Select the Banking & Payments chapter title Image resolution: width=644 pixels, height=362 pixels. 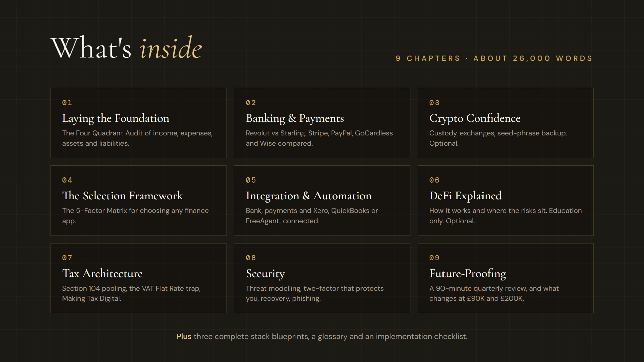pyautogui.click(x=295, y=118)
